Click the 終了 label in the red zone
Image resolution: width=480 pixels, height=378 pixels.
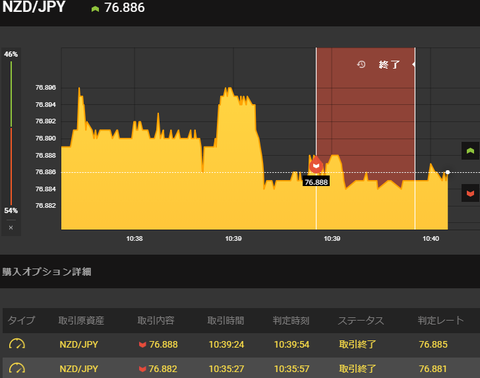(389, 64)
